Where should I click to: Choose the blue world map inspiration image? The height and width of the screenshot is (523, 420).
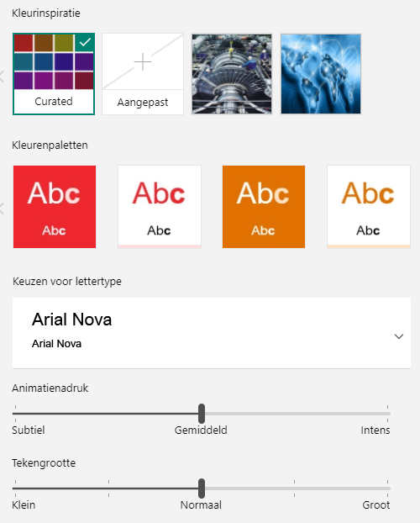click(321, 74)
